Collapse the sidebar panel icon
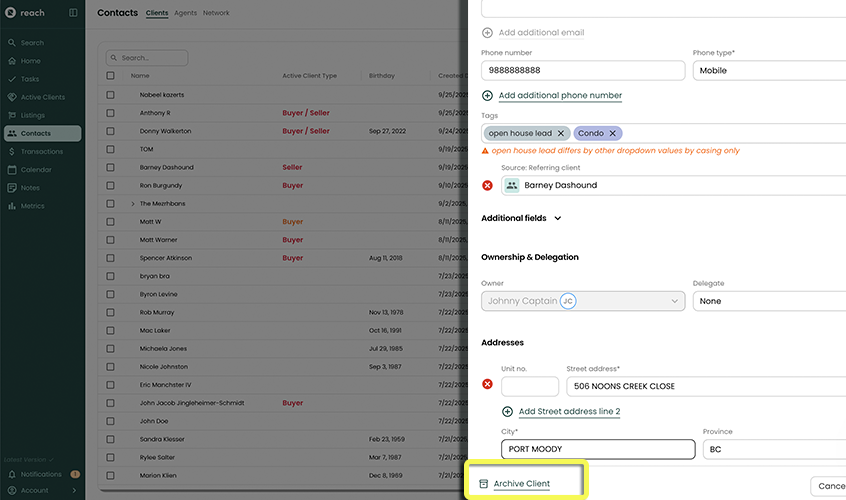 (73, 13)
